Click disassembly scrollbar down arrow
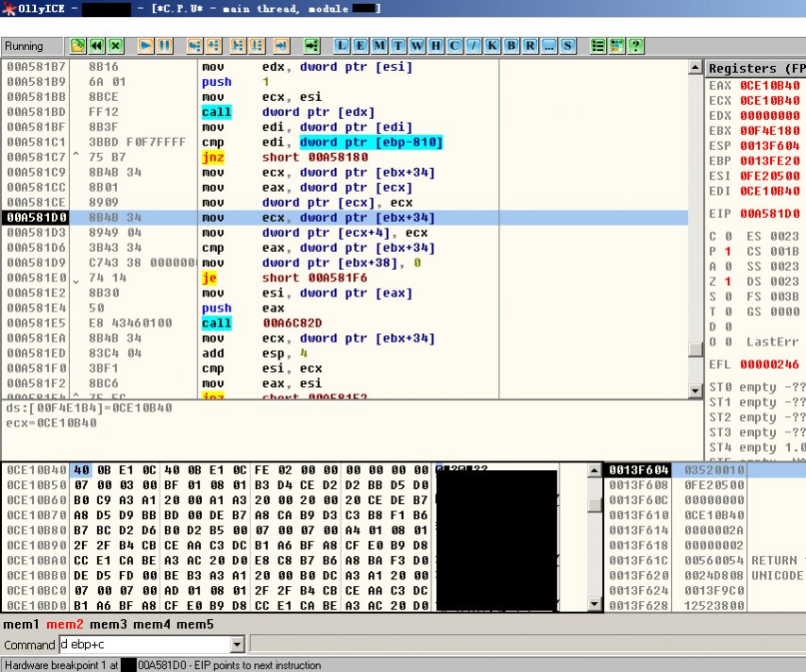Viewport: 806px width, 672px height. pyautogui.click(x=695, y=391)
